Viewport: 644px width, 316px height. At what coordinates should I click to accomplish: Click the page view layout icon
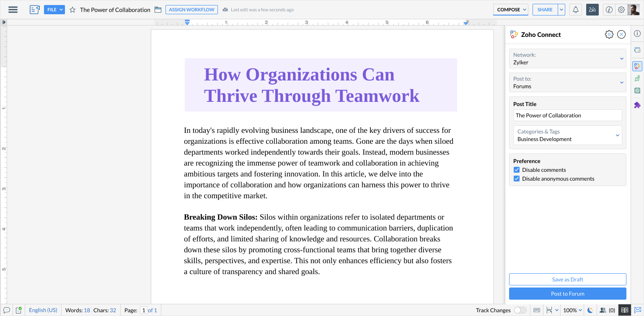[549, 310]
